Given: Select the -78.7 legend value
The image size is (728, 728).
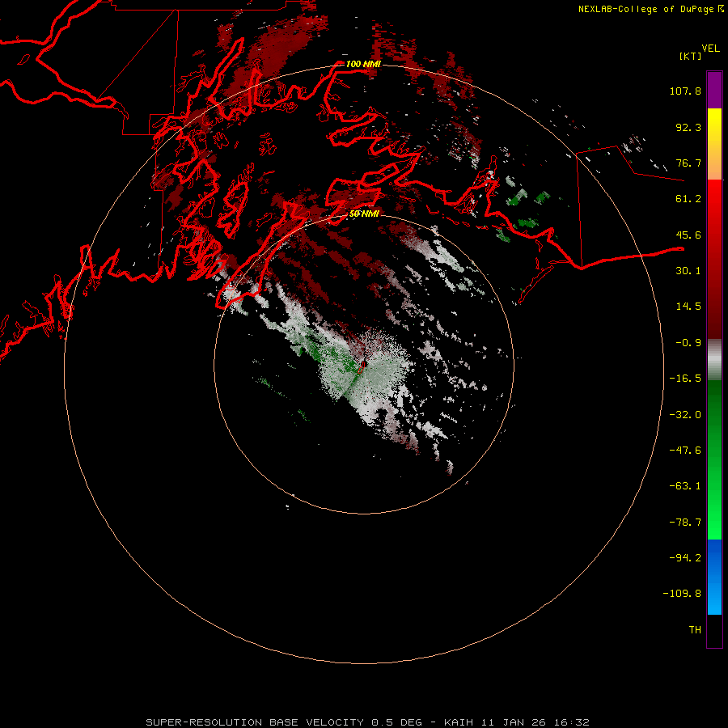Looking at the screenshot, I should pos(685,523).
